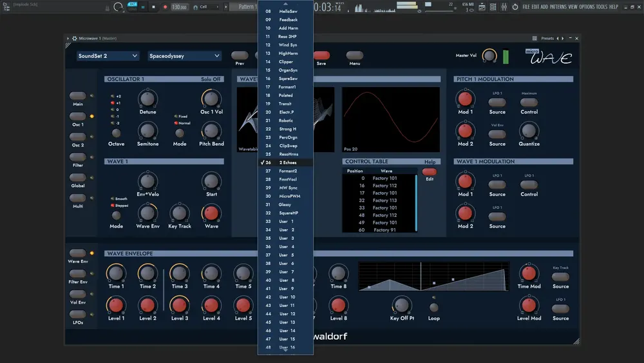Open the SoundSet 2 dropdown

click(108, 56)
